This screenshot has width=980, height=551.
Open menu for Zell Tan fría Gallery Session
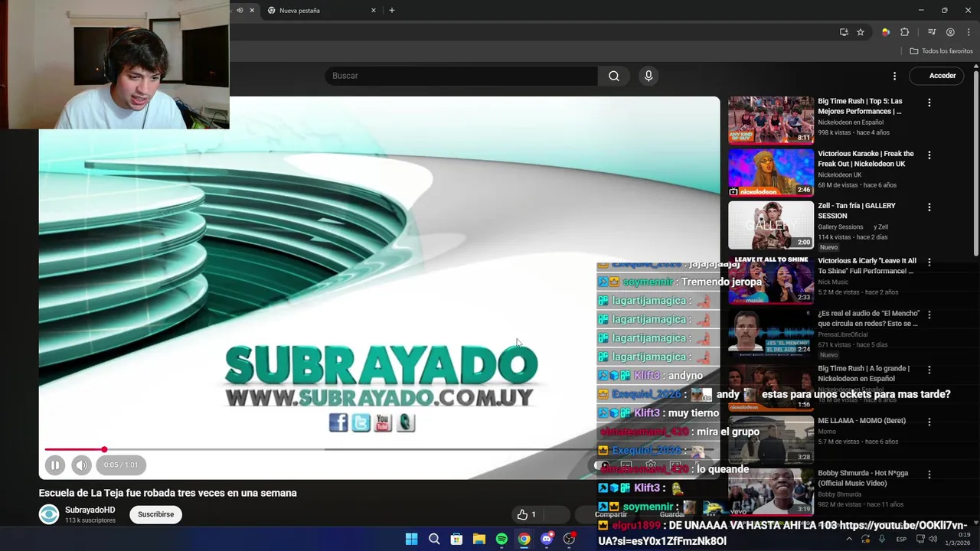(929, 207)
